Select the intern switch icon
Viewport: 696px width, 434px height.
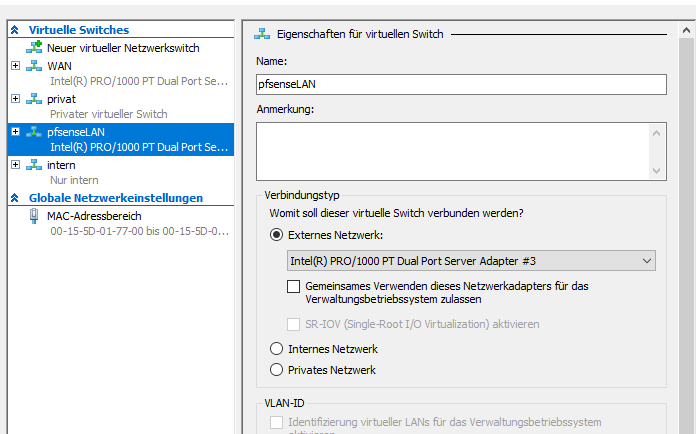point(34,165)
